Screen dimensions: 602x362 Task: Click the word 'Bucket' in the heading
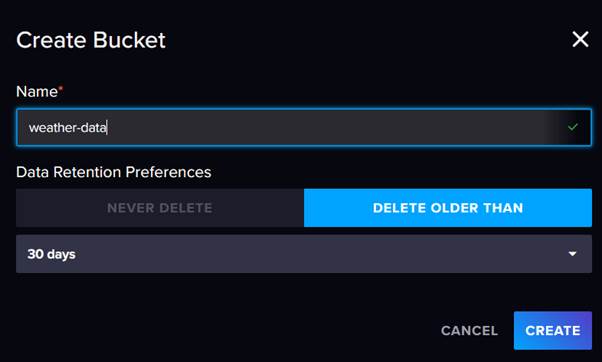tap(129, 40)
